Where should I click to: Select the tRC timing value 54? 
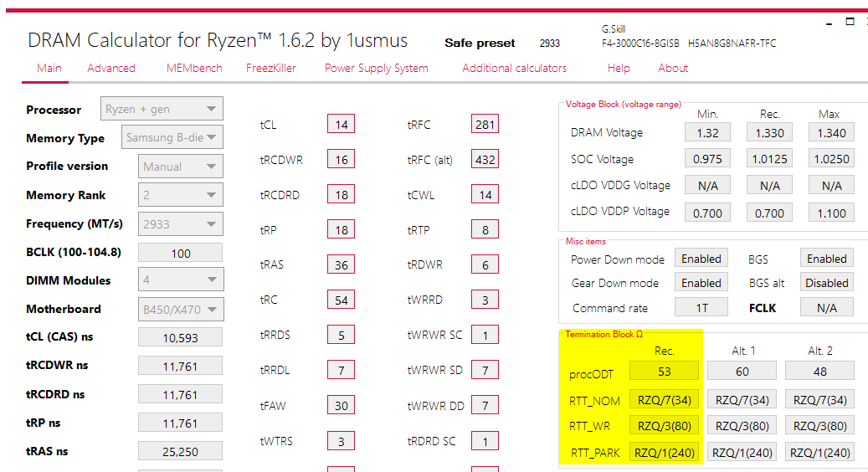pyautogui.click(x=341, y=300)
